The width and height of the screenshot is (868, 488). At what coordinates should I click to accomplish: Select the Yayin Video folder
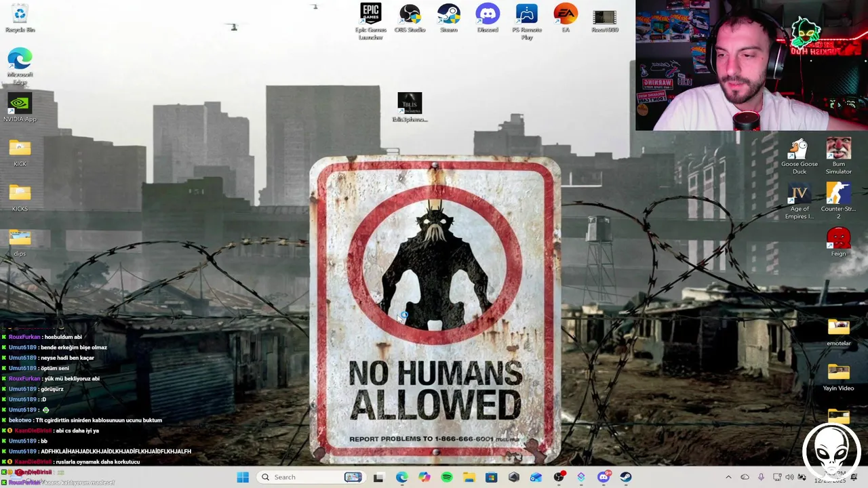click(x=839, y=377)
